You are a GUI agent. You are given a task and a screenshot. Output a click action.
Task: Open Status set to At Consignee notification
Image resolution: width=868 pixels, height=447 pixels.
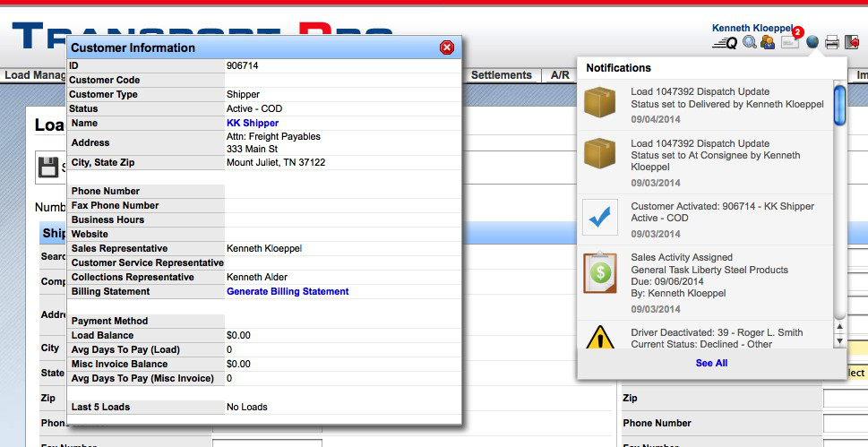715,161
